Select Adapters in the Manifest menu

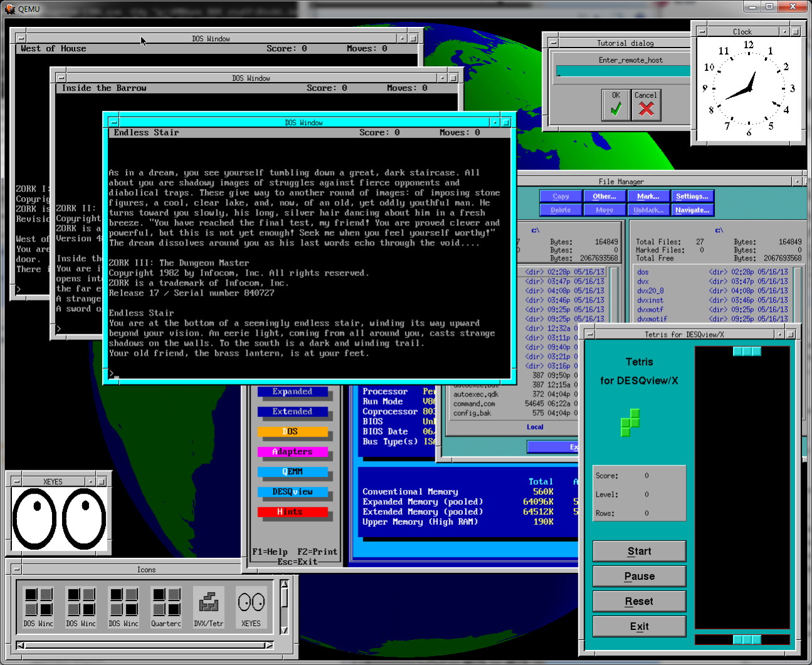293,451
